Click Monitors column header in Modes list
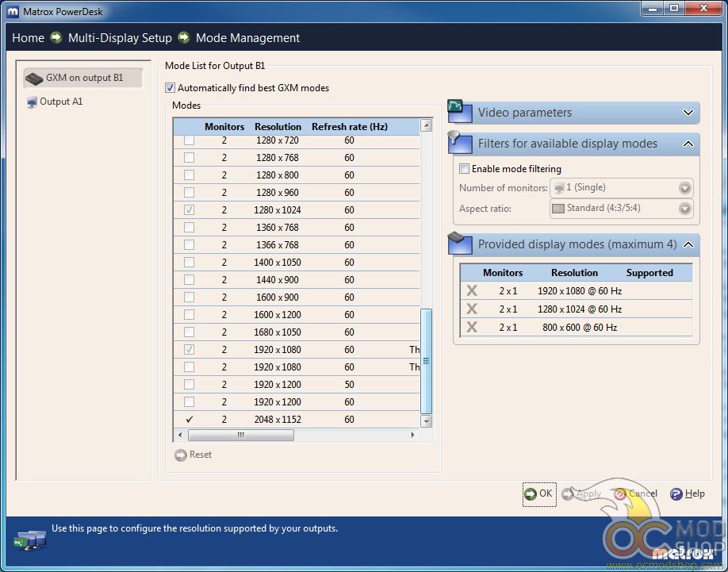The width and height of the screenshot is (728, 572). [x=224, y=127]
